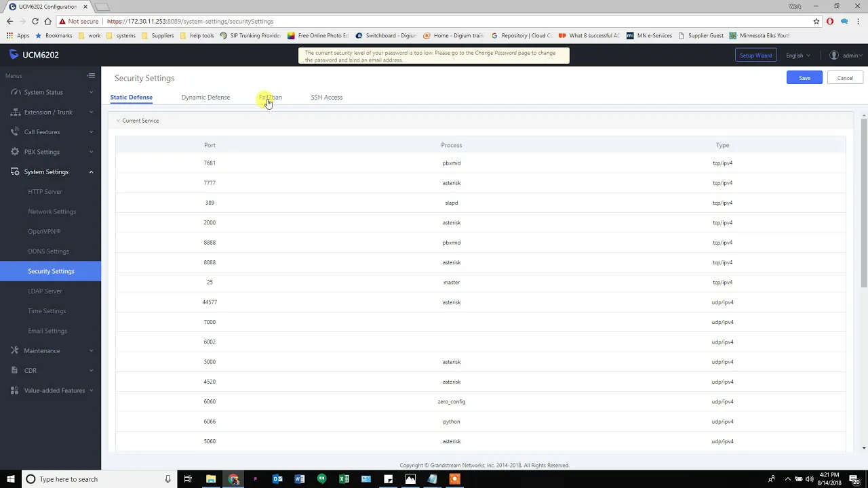Collapse the Current Service section

[x=118, y=121]
